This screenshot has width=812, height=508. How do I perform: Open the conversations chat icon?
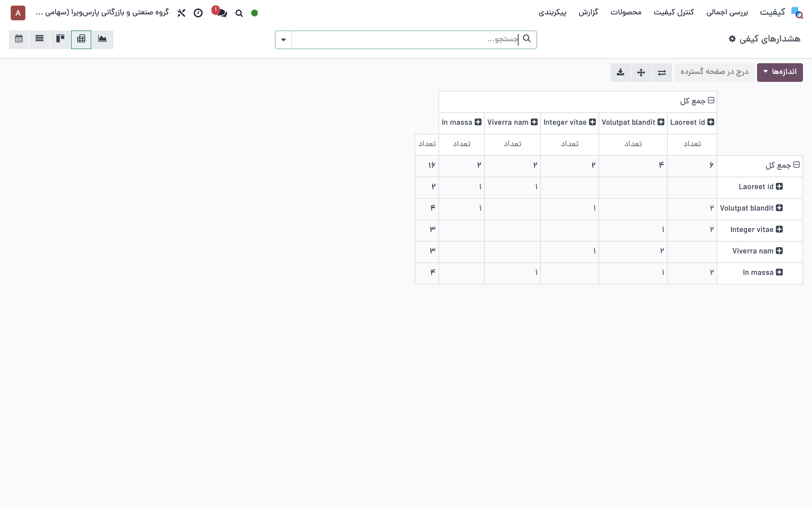222,13
